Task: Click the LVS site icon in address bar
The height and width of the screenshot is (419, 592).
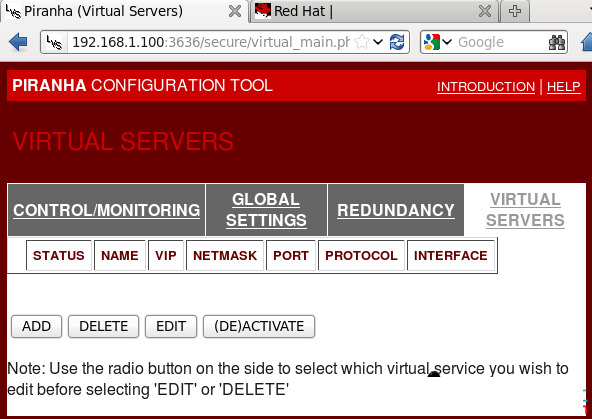Action: tap(54, 42)
